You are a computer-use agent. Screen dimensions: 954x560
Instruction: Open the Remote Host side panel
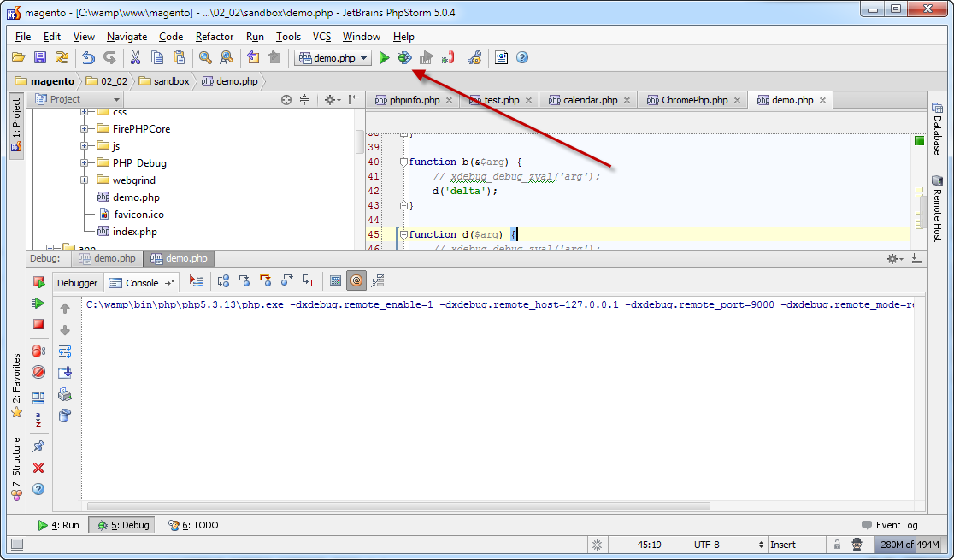pyautogui.click(x=937, y=208)
